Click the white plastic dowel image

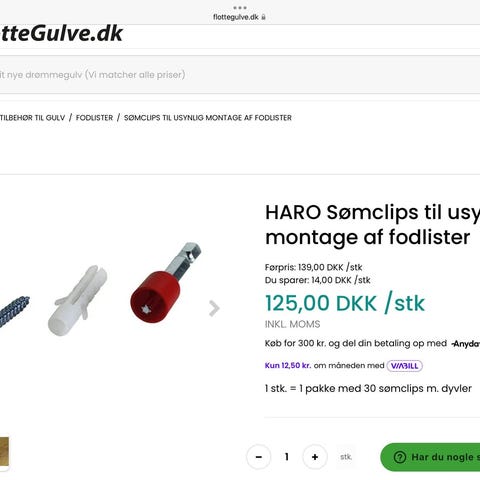click(x=78, y=300)
